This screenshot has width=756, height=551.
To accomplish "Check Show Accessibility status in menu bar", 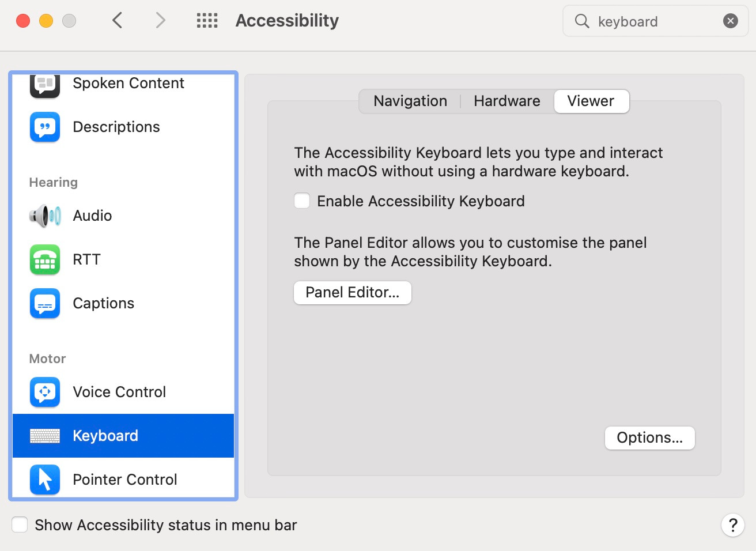I will tap(20, 524).
